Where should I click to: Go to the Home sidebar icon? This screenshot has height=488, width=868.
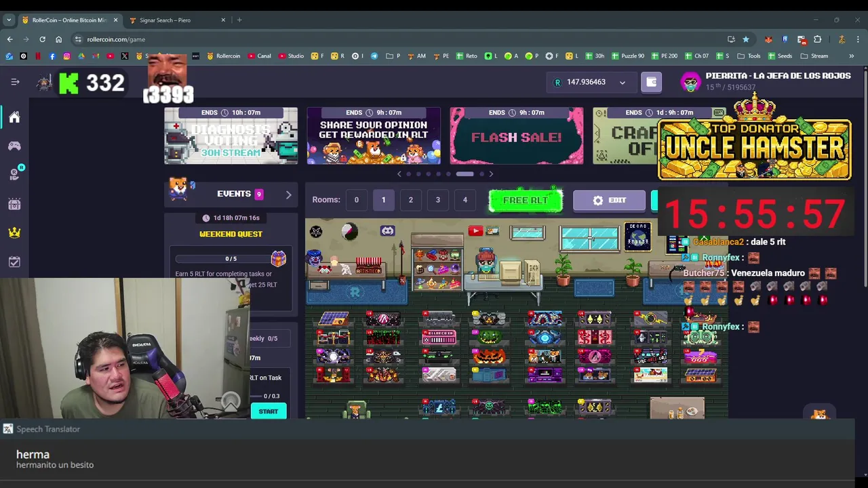14,117
